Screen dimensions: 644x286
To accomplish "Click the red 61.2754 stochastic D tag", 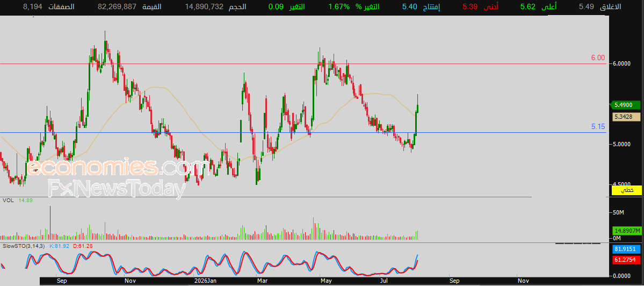I will point(626,260).
